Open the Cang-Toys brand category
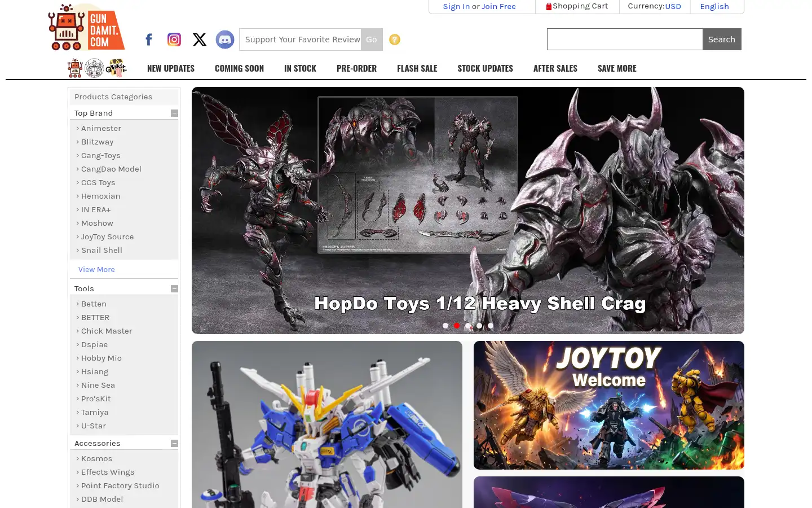Image resolution: width=812 pixels, height=508 pixels. coord(100,156)
